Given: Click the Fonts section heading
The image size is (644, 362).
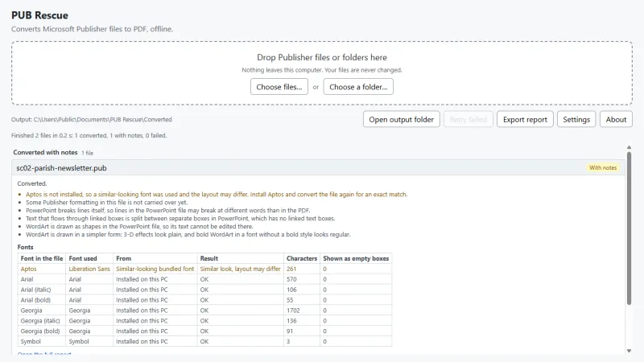Looking at the screenshot, I should tap(25, 247).
